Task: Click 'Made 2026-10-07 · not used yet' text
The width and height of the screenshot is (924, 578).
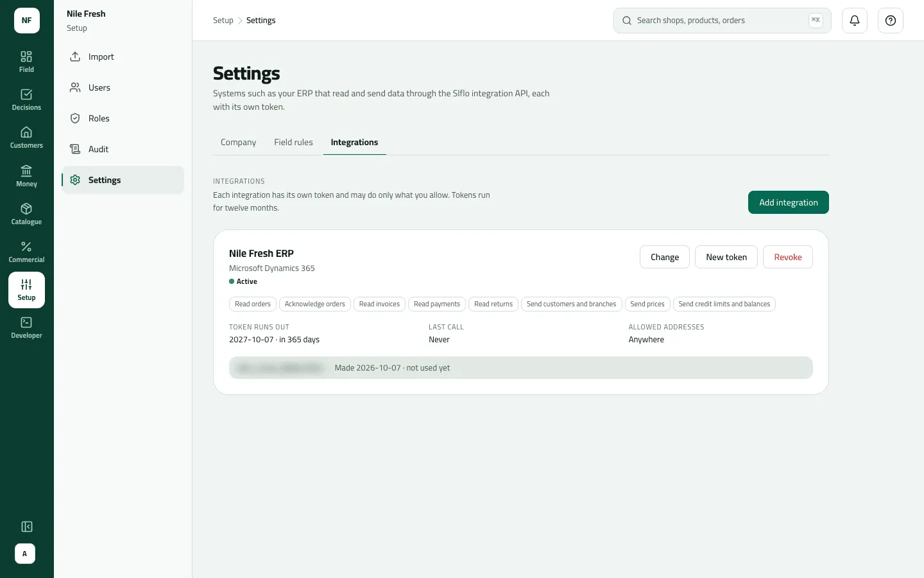Action: (x=392, y=368)
